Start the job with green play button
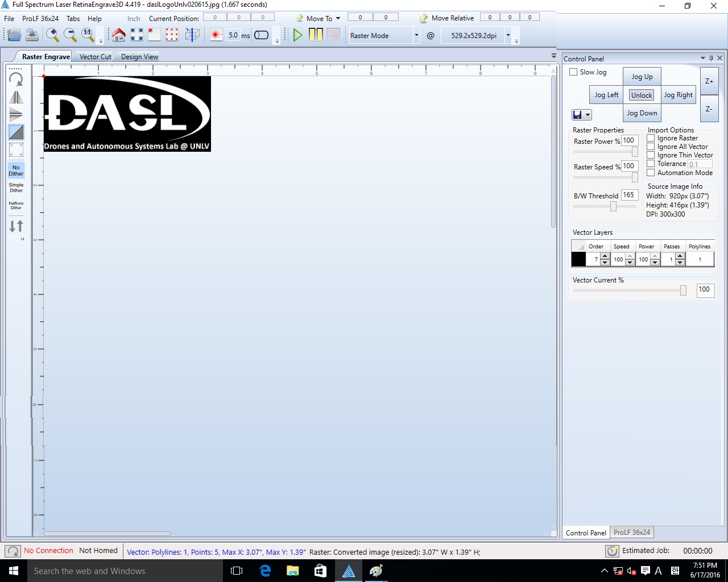 297,35
